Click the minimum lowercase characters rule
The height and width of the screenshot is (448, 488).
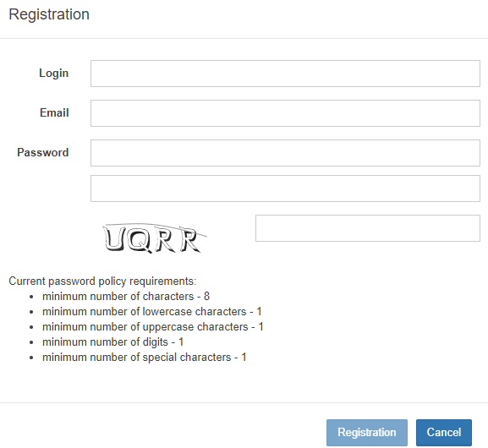(x=152, y=311)
